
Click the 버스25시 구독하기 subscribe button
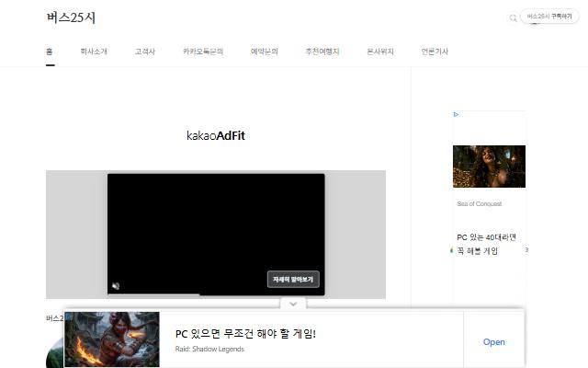point(549,17)
